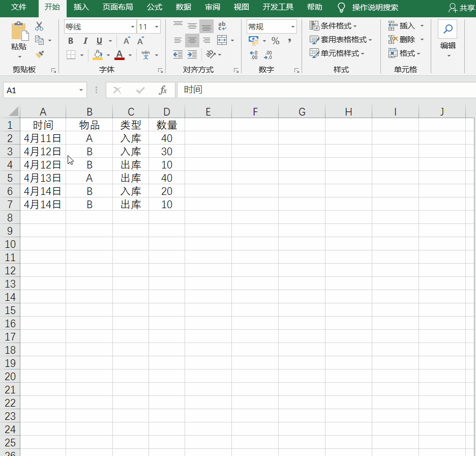Viewport: 476px width, 456px height.
Task: Select cell D2 containing 40
Action: (x=167, y=138)
